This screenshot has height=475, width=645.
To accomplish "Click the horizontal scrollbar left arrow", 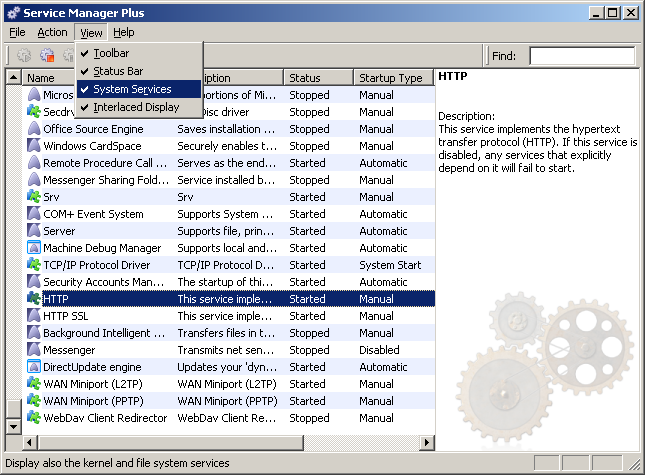I will tap(29, 443).
